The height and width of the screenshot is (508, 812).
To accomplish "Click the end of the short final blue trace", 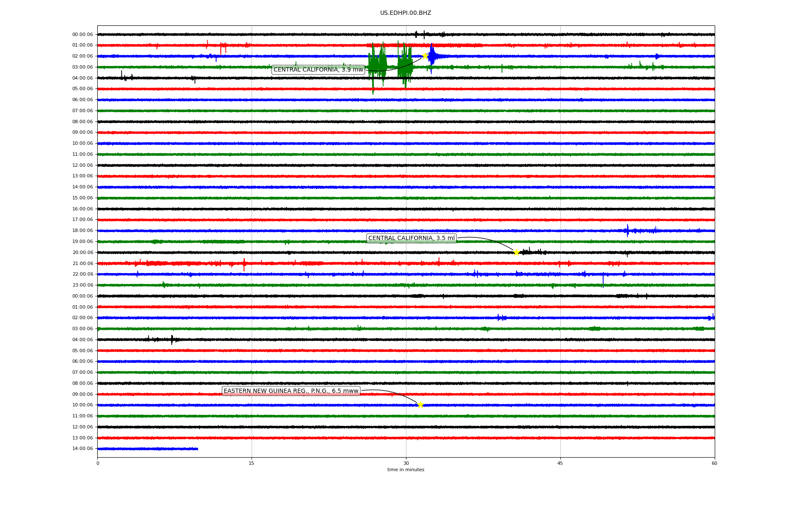I will tap(197, 449).
